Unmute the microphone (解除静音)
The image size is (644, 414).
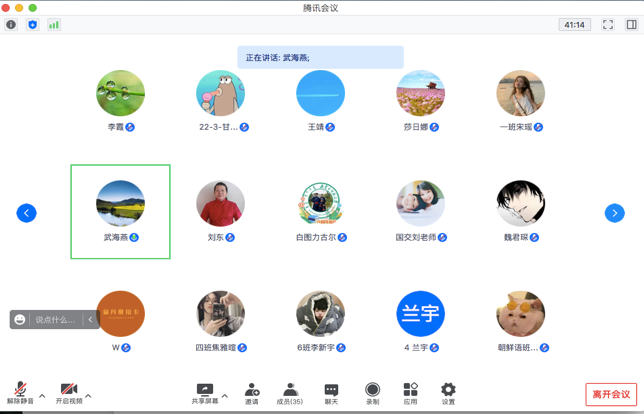[18, 392]
